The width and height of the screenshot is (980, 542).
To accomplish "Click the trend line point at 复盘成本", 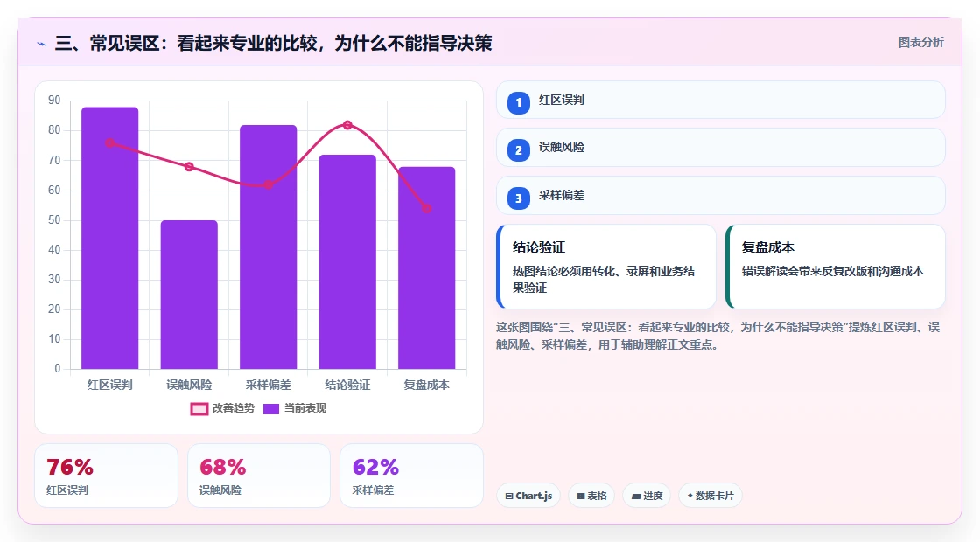I will pos(427,209).
